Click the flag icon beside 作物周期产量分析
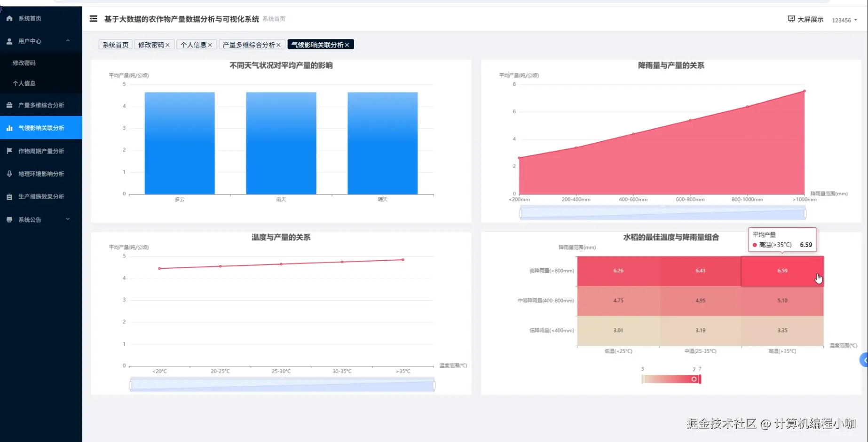Image resolution: width=868 pixels, height=442 pixels. click(9, 151)
